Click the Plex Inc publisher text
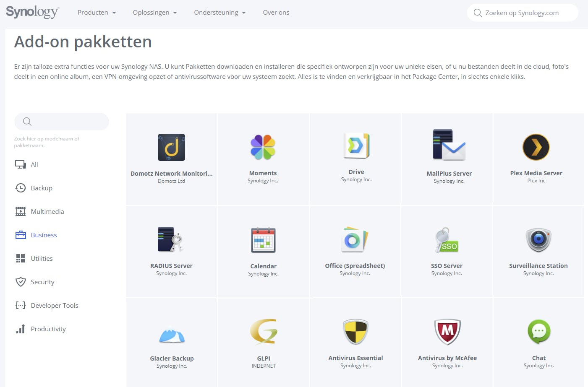The image size is (588, 387). click(536, 181)
